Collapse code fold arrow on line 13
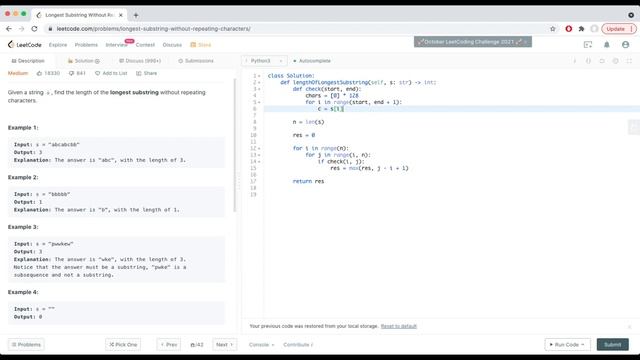 (259, 155)
